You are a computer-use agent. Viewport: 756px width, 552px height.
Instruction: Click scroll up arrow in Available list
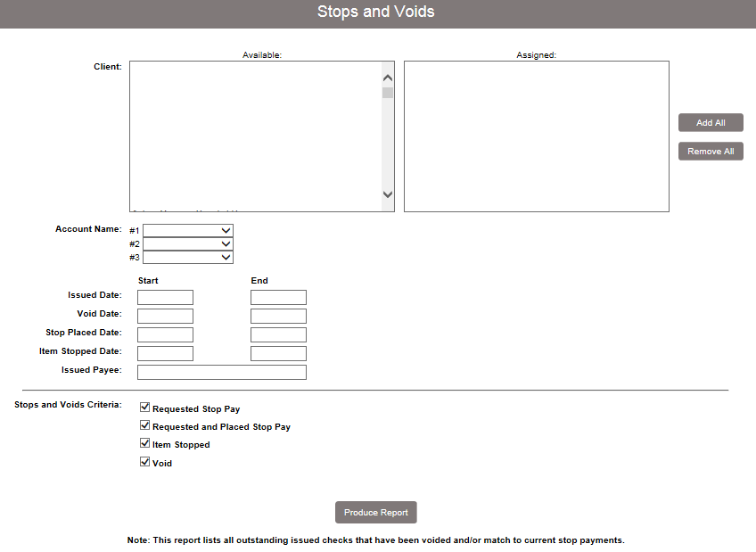[x=388, y=78]
